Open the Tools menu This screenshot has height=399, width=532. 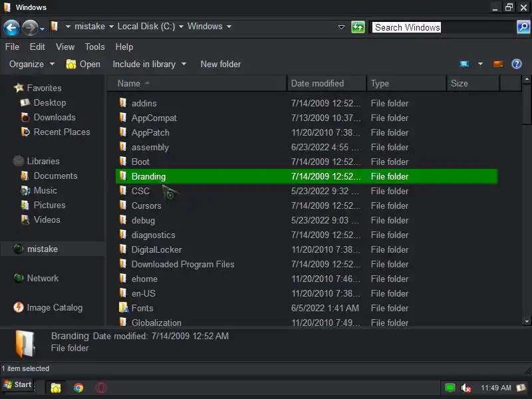point(94,47)
